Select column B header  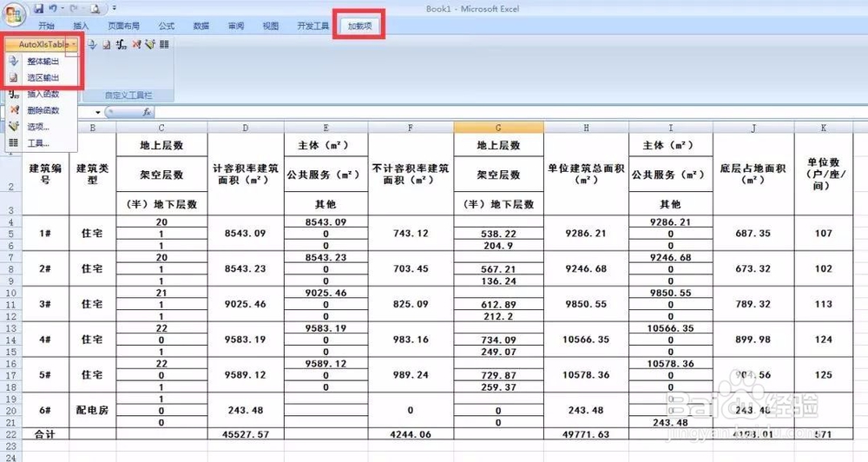click(x=93, y=128)
